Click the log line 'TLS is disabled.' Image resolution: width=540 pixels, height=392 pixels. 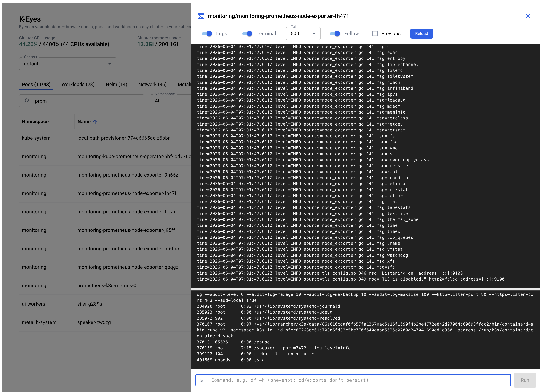click(350, 279)
